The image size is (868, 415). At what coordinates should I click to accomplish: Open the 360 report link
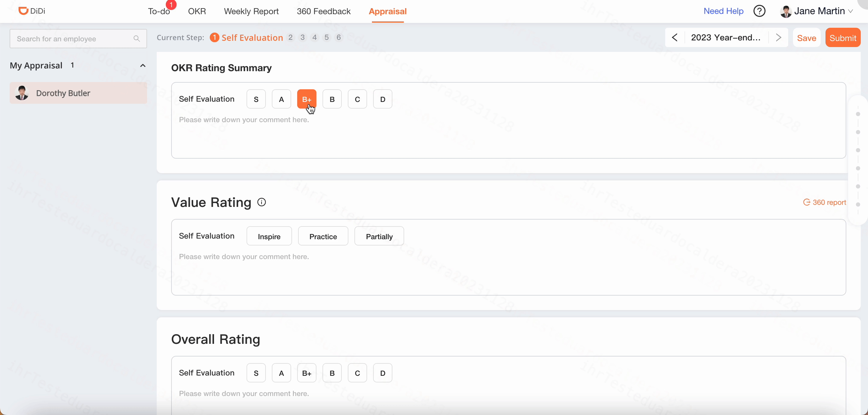[825, 202]
